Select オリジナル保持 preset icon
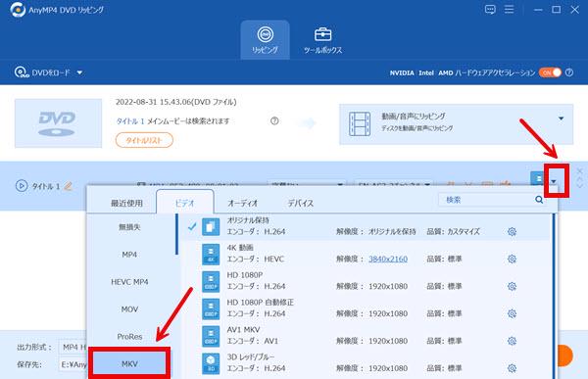This screenshot has width=588, height=379. [211, 226]
